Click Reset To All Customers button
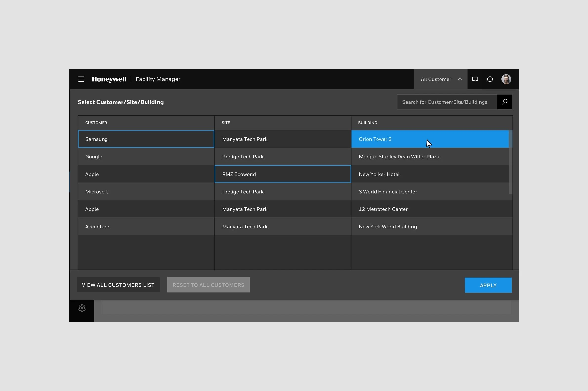 point(208,285)
